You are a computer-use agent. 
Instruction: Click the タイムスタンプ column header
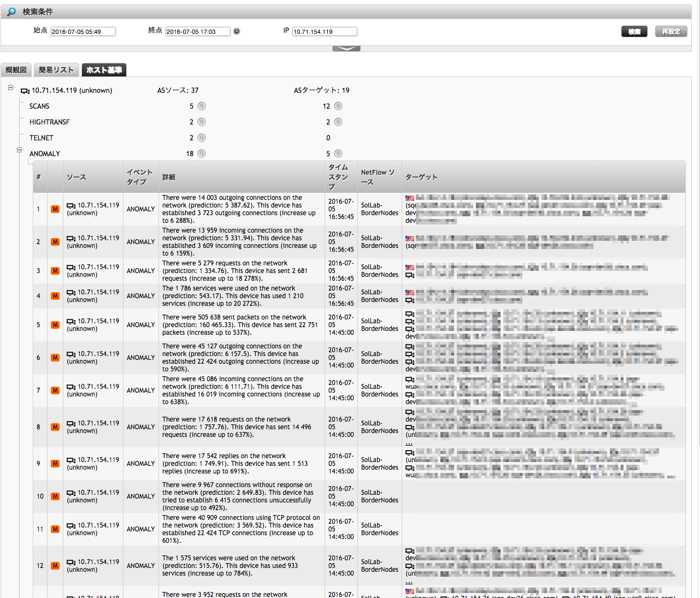pos(338,177)
